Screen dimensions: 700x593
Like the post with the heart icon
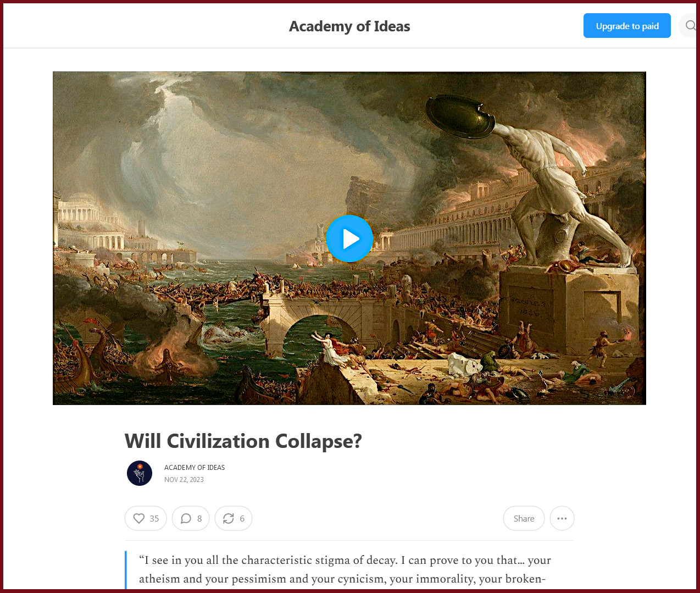pos(139,518)
